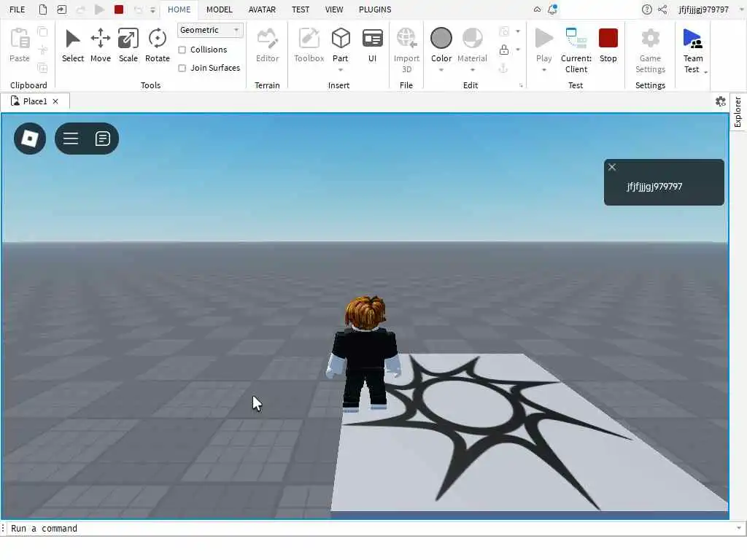Click the help question mark icon
This screenshot has height=560, width=747.
pos(646,9)
